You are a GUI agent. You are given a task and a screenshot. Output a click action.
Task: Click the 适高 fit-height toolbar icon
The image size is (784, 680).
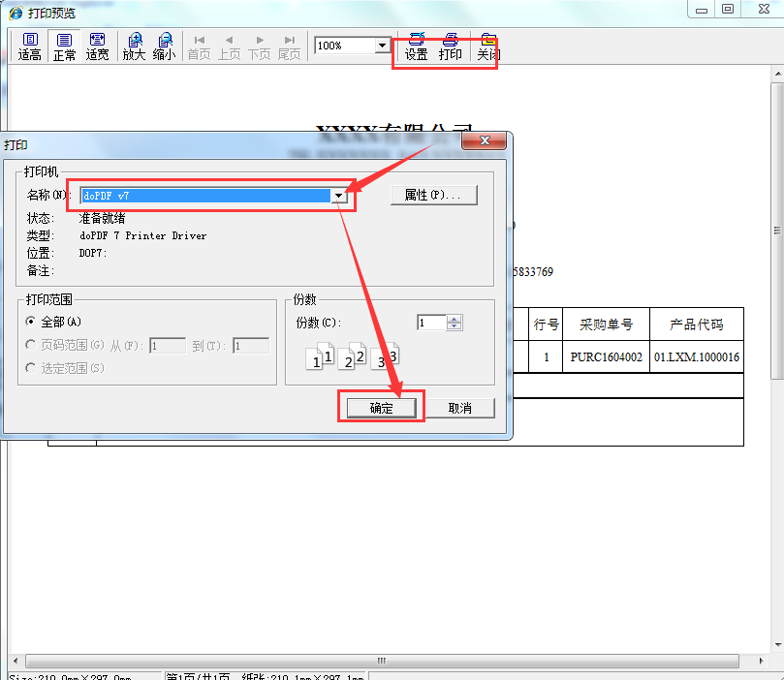click(29, 46)
